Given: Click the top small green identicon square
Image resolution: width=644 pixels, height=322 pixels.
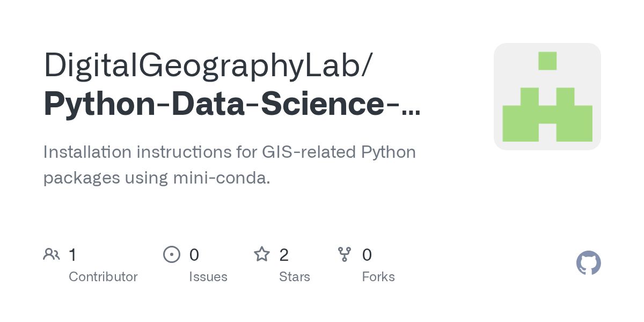Looking at the screenshot, I should pyautogui.click(x=547, y=61).
